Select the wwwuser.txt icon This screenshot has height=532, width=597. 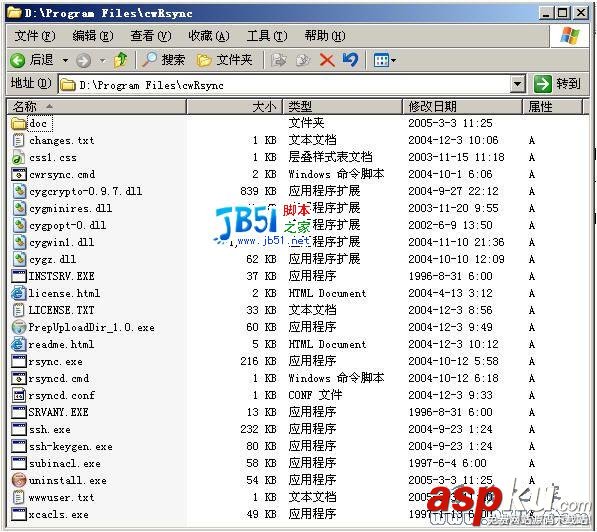click(x=19, y=497)
